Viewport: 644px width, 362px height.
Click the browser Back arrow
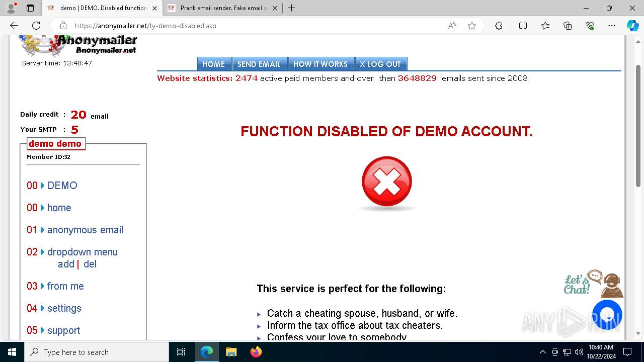click(x=14, y=26)
